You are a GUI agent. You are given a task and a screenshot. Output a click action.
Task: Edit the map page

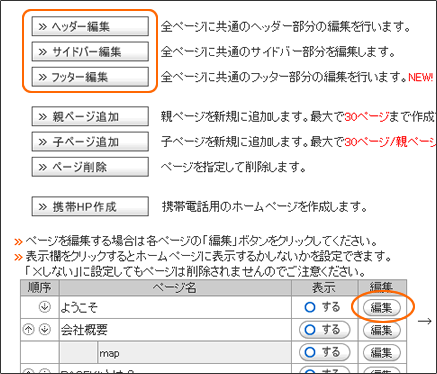tap(381, 352)
